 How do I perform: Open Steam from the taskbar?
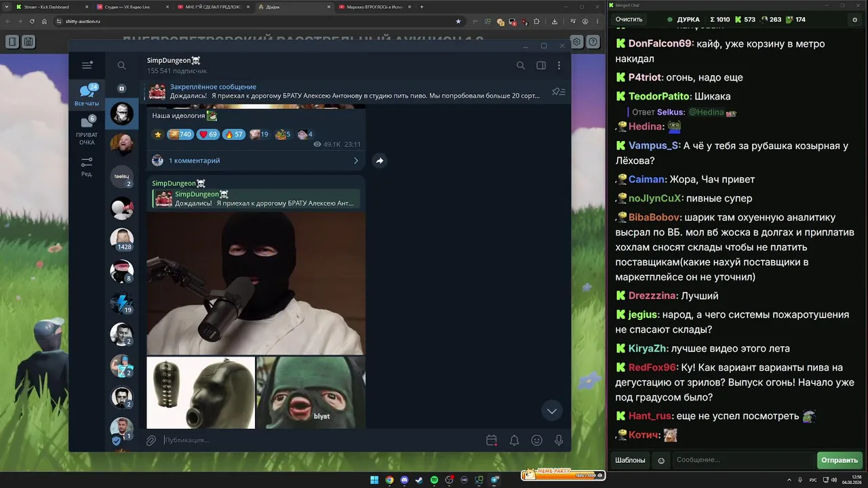click(x=419, y=480)
